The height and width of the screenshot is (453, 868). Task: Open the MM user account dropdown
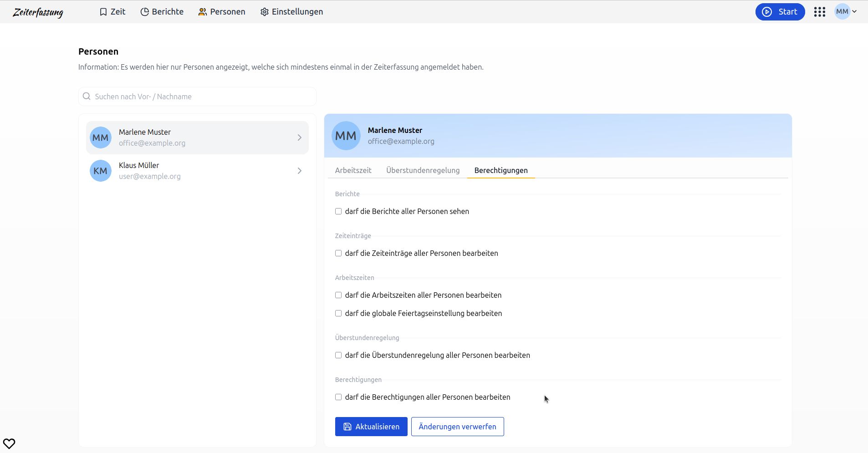(846, 12)
